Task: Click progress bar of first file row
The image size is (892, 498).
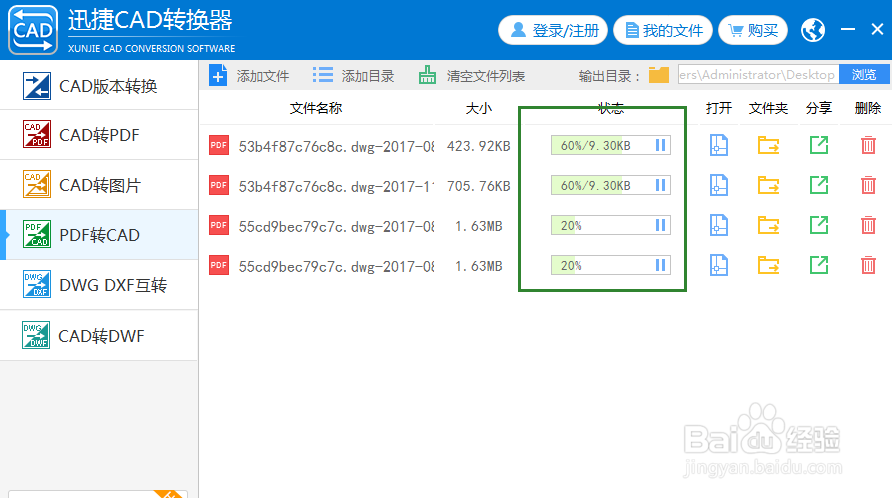Action: coord(610,146)
